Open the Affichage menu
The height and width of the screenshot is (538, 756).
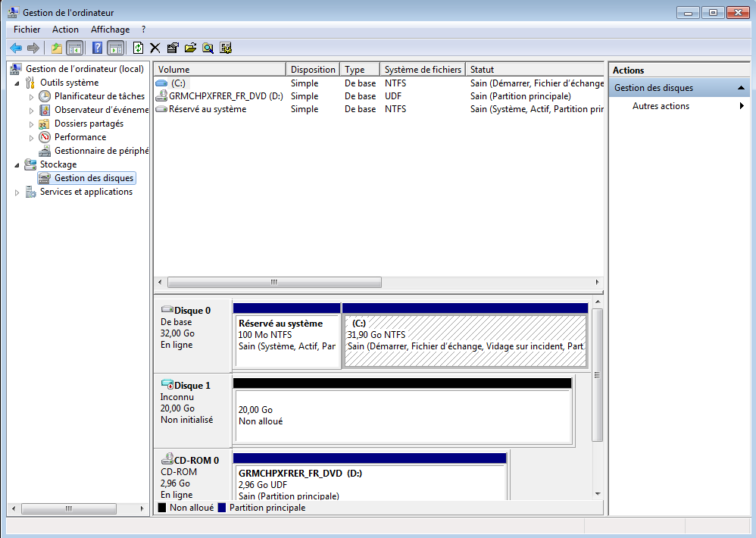coord(110,30)
